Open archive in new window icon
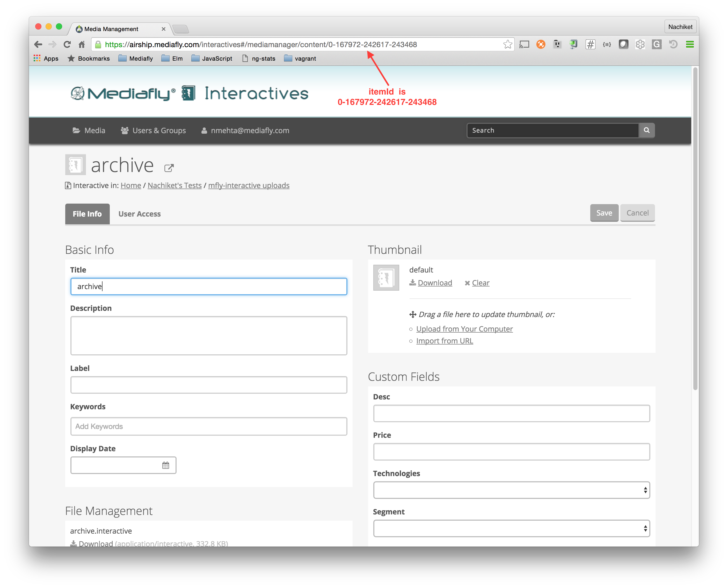 click(x=169, y=168)
